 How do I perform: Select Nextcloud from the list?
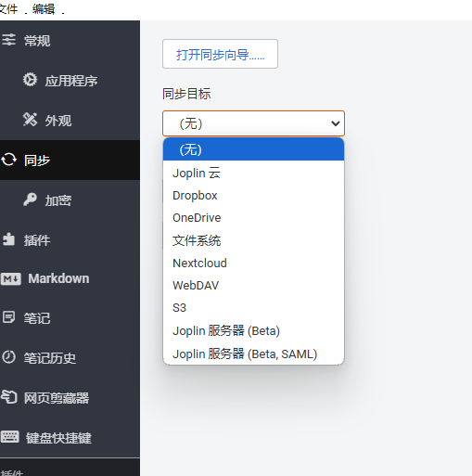pyautogui.click(x=253, y=264)
